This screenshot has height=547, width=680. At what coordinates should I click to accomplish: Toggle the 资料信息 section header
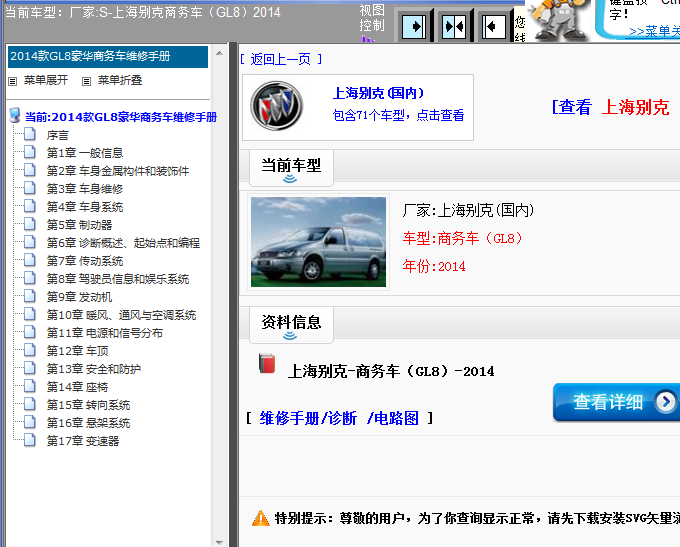click(291, 325)
